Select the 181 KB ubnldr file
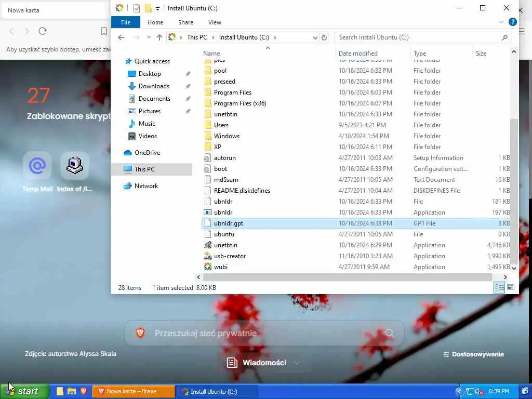Screen dimensions: 532x399 [x=223, y=202]
